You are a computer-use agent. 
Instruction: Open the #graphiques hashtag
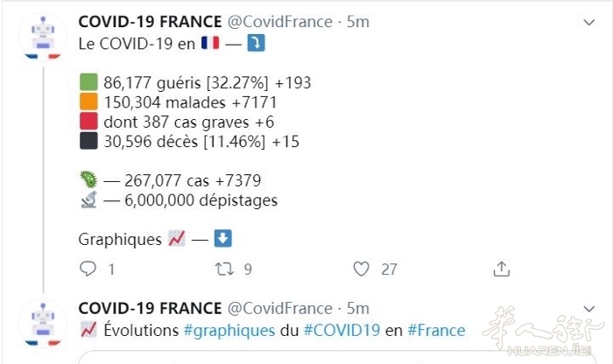(x=229, y=331)
